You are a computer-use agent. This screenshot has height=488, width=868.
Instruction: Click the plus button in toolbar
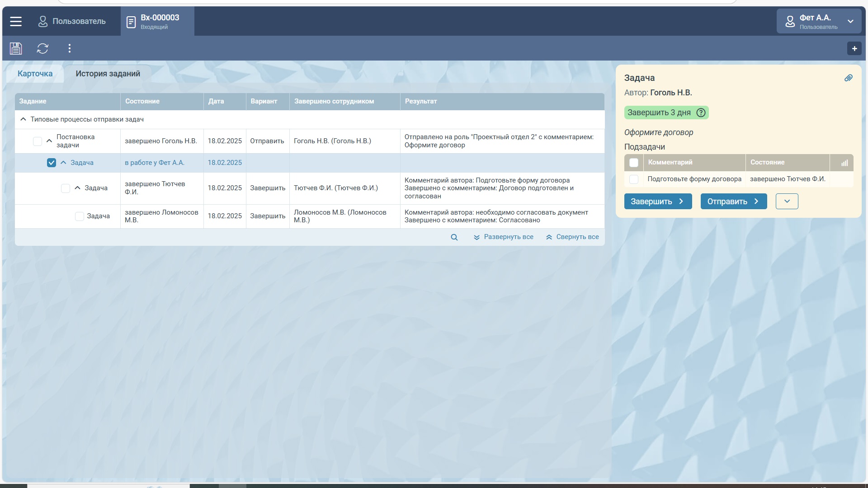point(854,48)
